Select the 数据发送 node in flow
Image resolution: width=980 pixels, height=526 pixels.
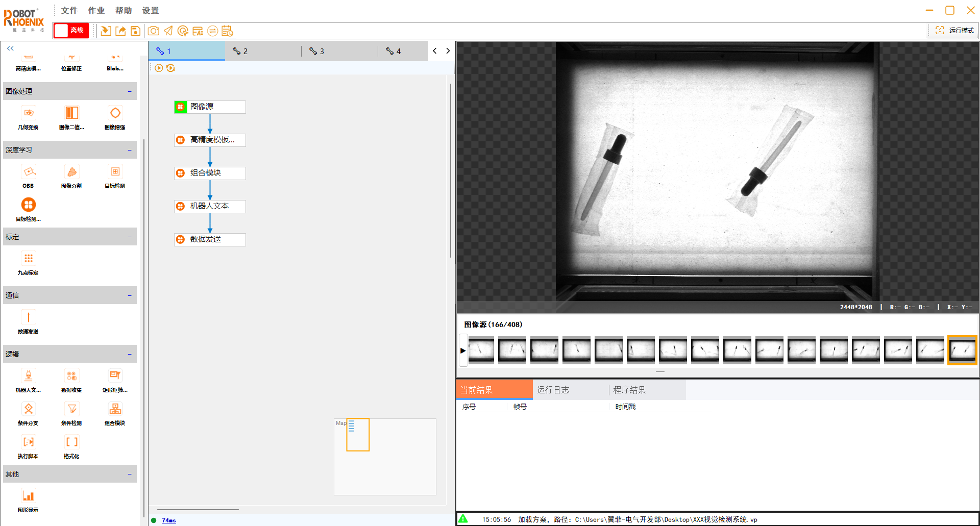coord(210,239)
